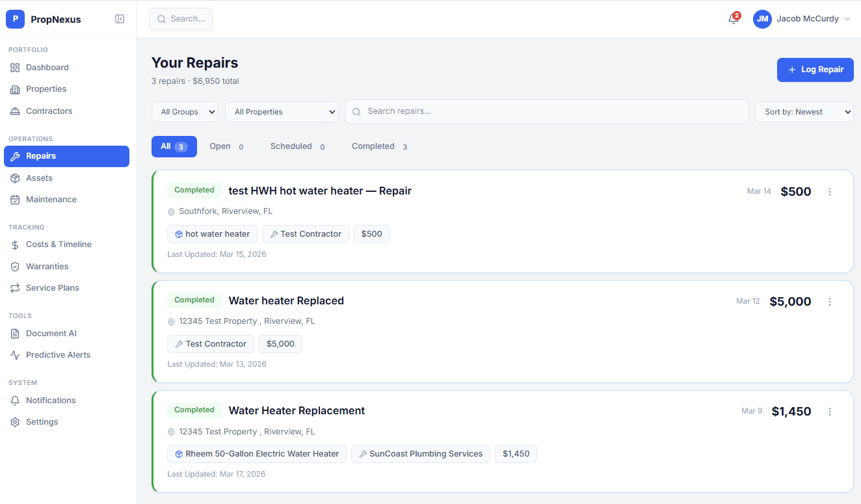Expand the All Groups dropdown
Image resolution: width=861 pixels, height=504 pixels.
point(185,112)
